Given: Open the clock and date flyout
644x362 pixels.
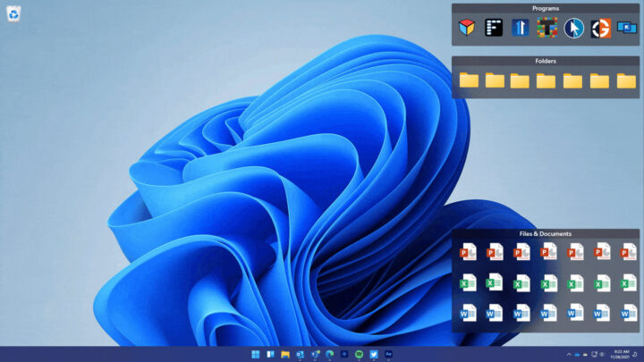Looking at the screenshot, I should pos(620,355).
